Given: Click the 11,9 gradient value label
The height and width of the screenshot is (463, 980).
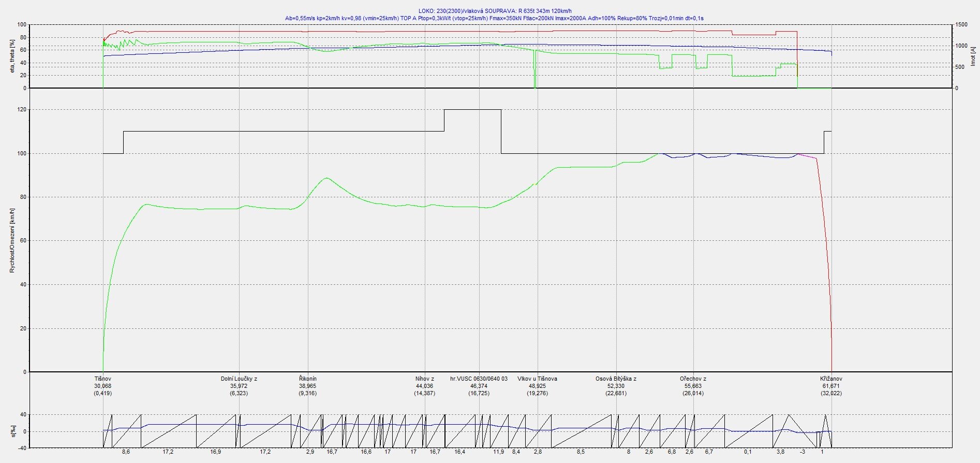Looking at the screenshot, I should 498,452.
